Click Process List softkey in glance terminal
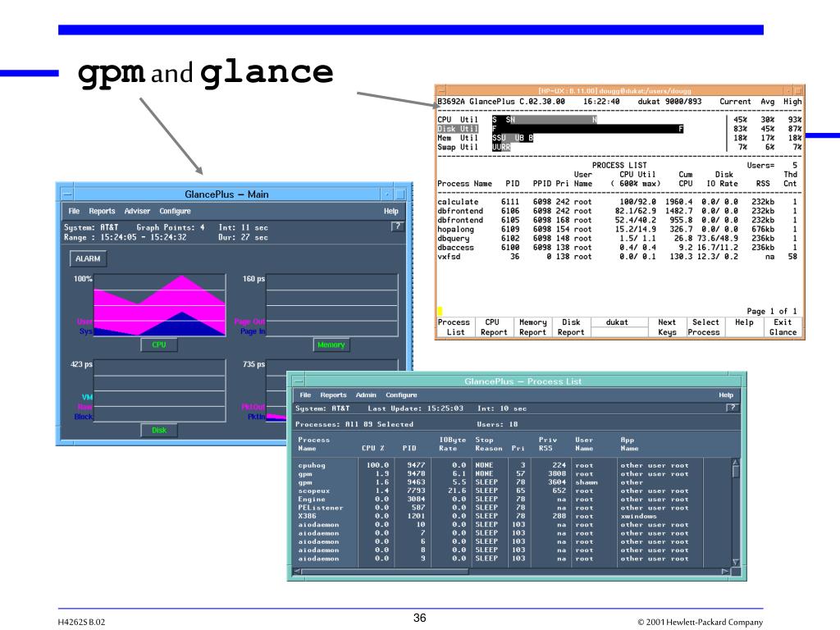This screenshot has width=840, height=630. click(454, 327)
